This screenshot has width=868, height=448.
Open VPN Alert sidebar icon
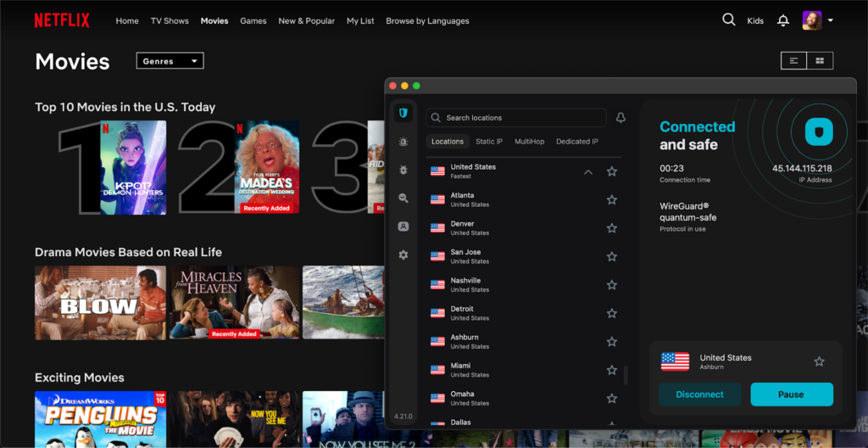(403, 142)
